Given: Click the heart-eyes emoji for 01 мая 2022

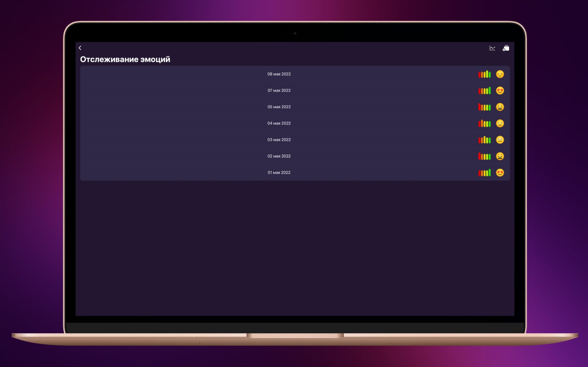Looking at the screenshot, I should pyautogui.click(x=500, y=172).
